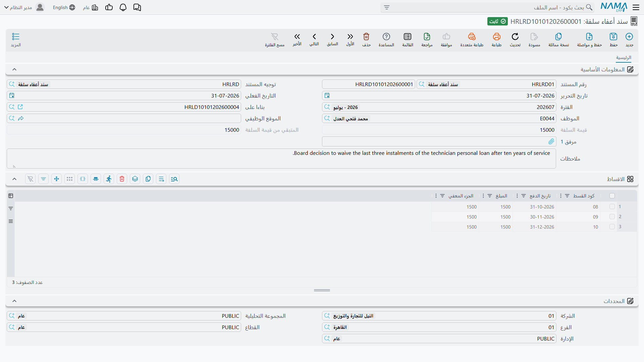Click the installments grid search-lines icon

tap(174, 179)
